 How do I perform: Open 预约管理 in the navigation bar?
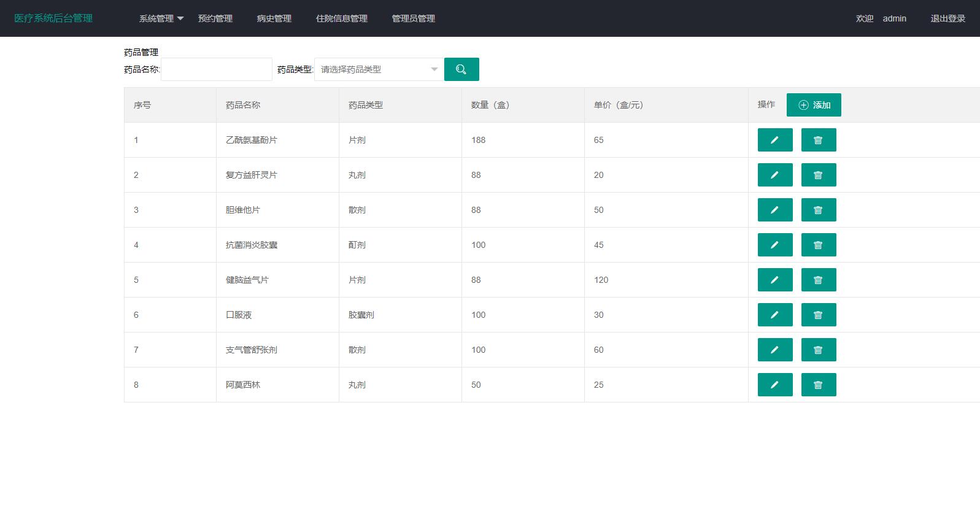pyautogui.click(x=215, y=18)
